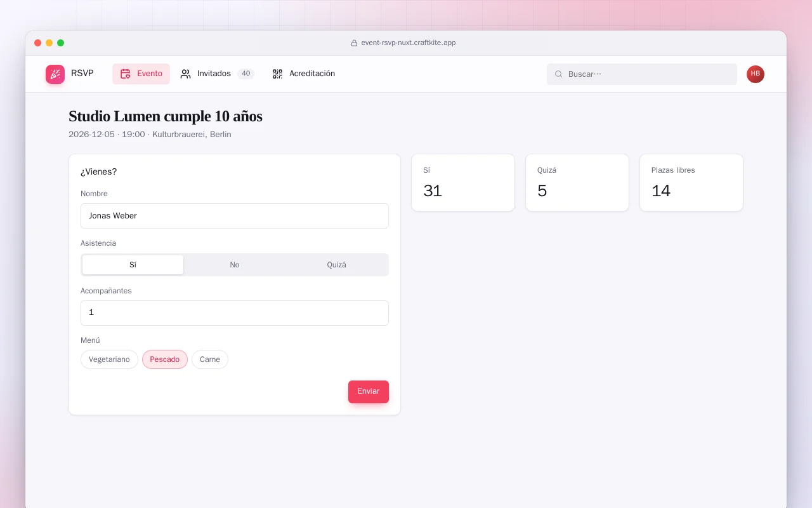Choose the Pescado menu option
The height and width of the screenshot is (508, 812).
point(165,359)
